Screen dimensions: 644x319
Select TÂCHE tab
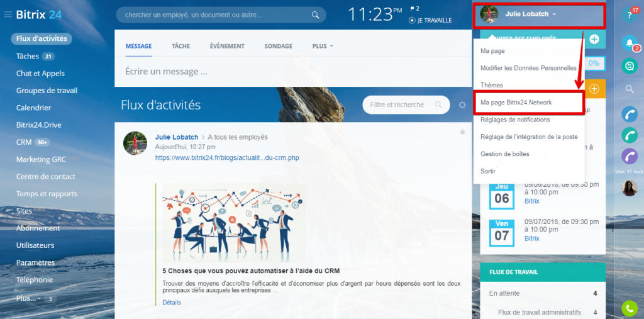tap(180, 46)
